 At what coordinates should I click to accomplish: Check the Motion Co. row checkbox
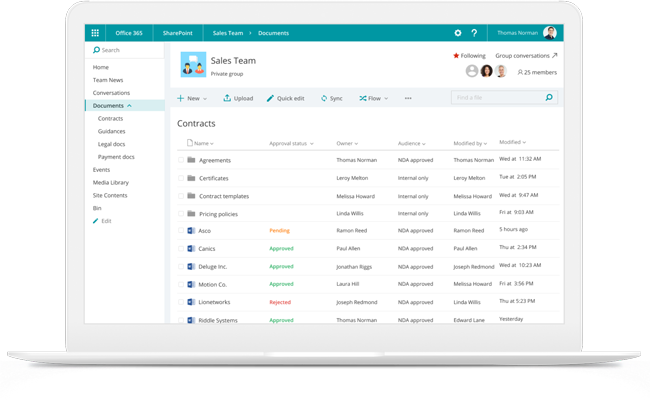181,284
